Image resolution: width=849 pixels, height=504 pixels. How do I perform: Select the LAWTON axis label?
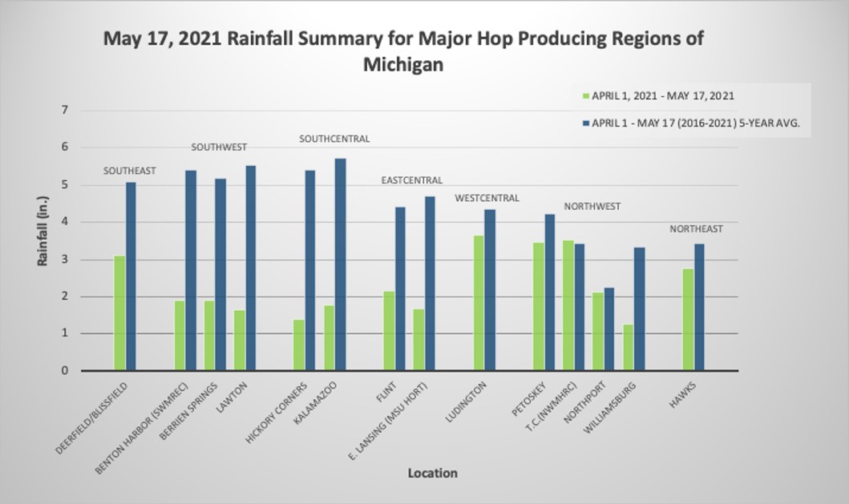pos(232,397)
